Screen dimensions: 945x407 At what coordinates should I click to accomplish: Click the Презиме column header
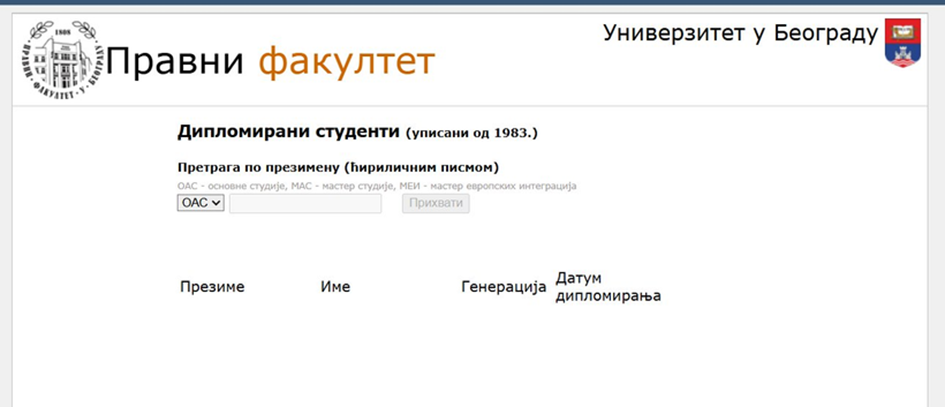212,287
